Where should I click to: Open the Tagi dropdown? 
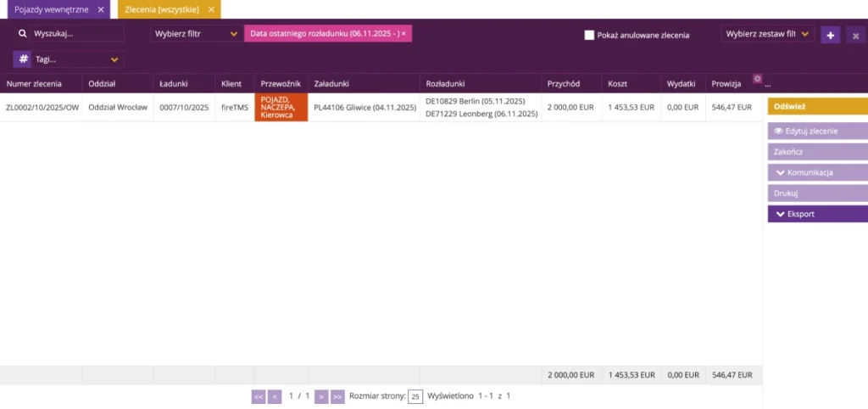[77, 59]
